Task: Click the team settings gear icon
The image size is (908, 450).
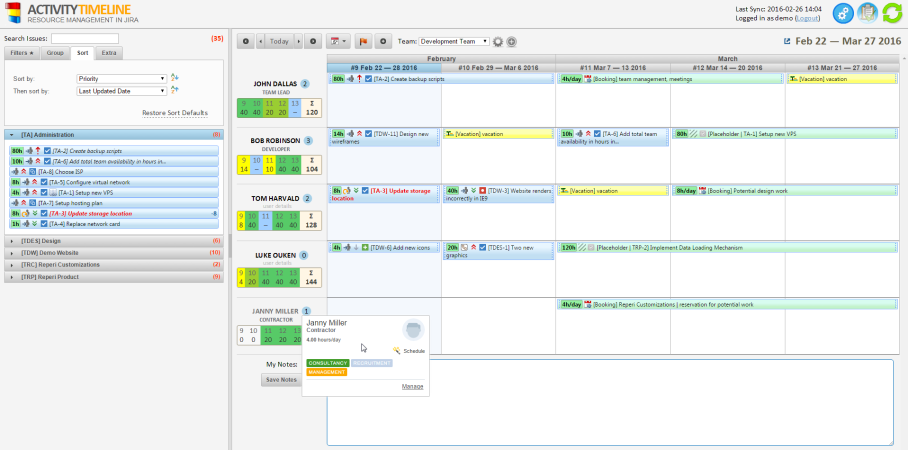Action: (x=498, y=41)
